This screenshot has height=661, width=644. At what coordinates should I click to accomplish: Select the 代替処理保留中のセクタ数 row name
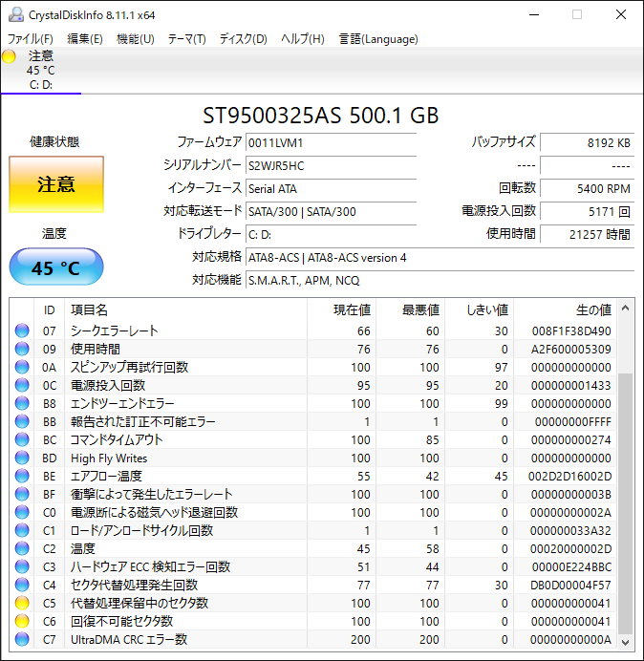[140, 603]
